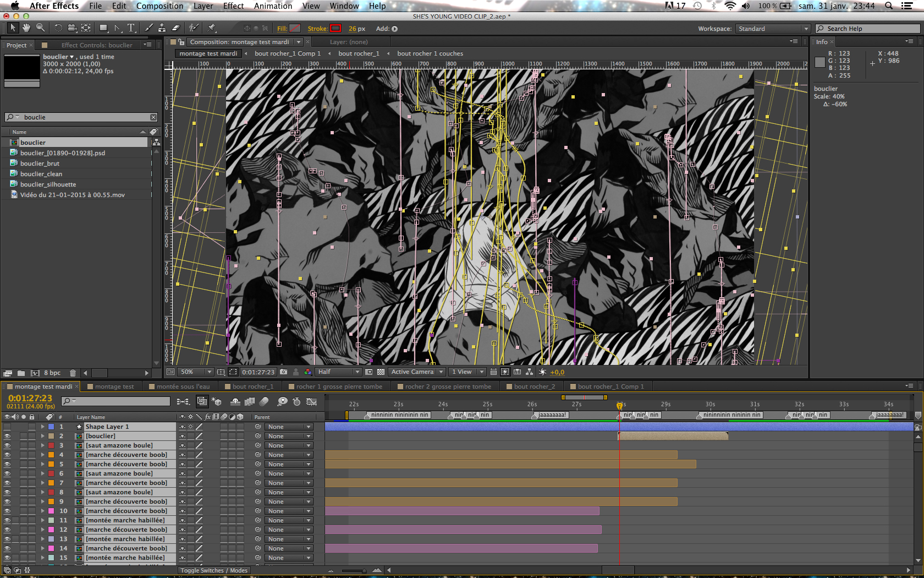924x578 pixels.
Task: Hide layer 11 montée marche habillée
Action: click(x=7, y=520)
